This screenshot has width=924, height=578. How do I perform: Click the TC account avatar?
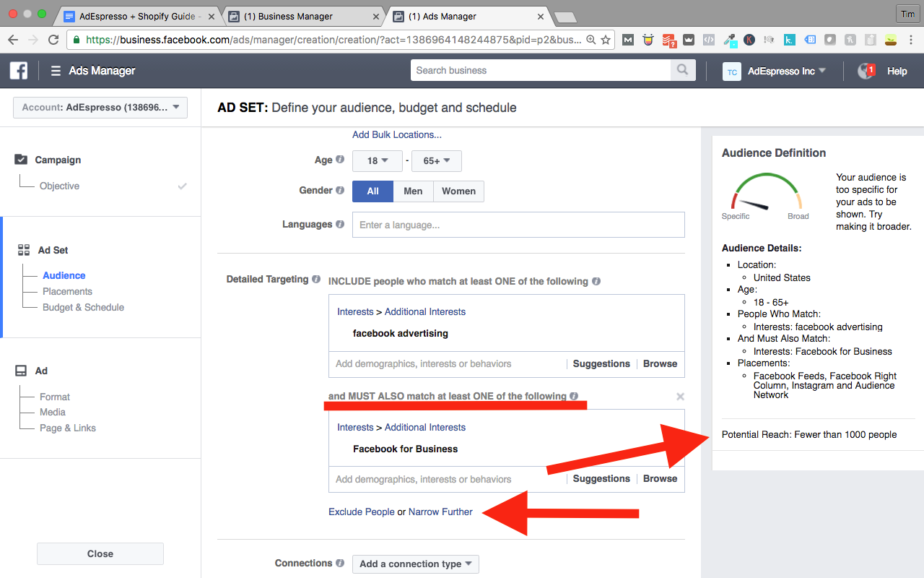tap(732, 71)
